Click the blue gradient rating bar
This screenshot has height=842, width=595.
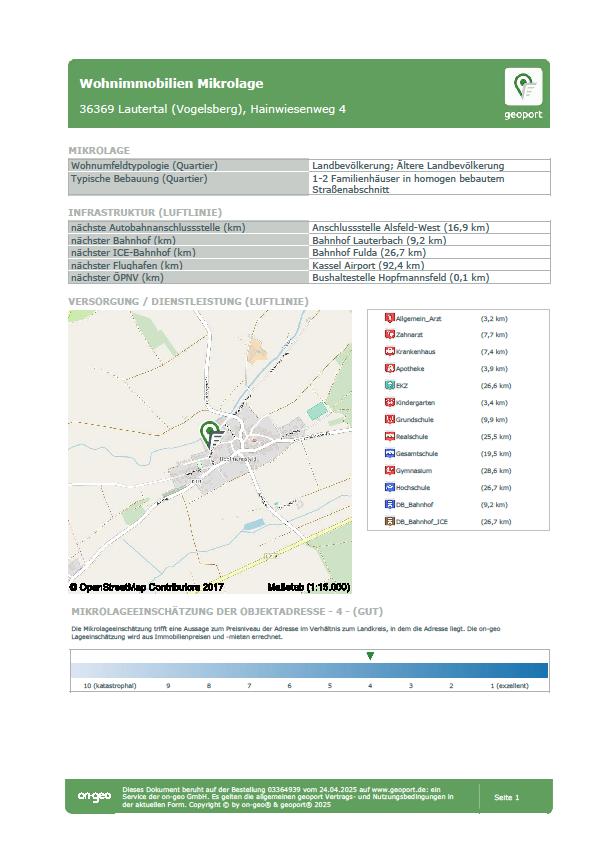point(309,670)
